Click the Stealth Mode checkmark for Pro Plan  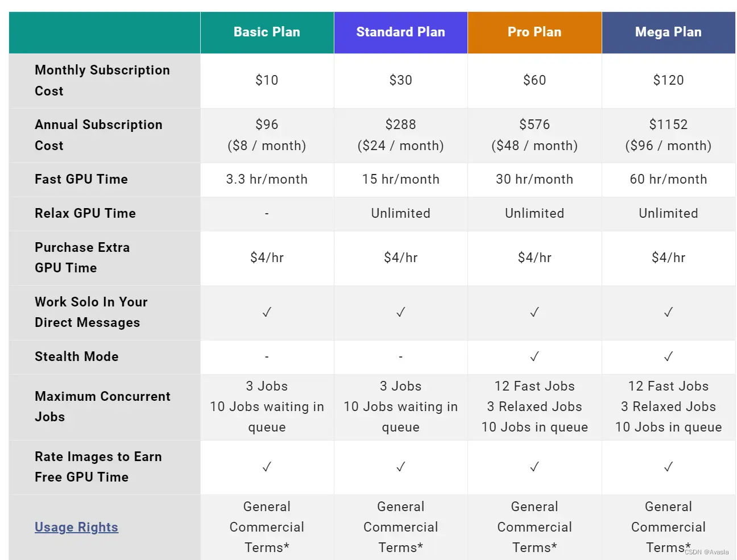(x=535, y=356)
